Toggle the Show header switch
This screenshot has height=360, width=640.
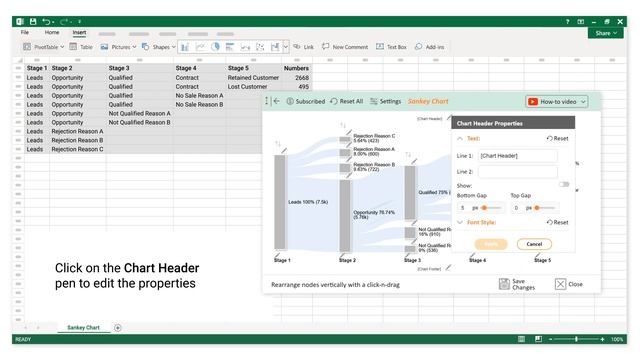[x=564, y=185]
